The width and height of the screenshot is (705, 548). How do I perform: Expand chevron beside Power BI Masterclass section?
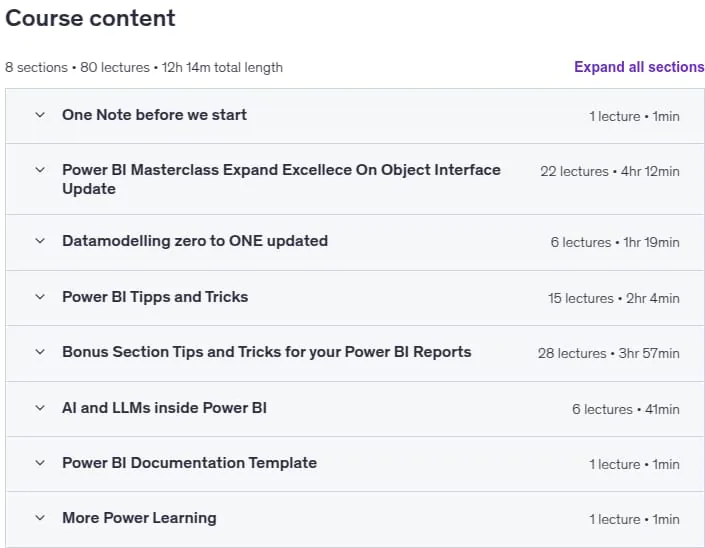(40, 170)
